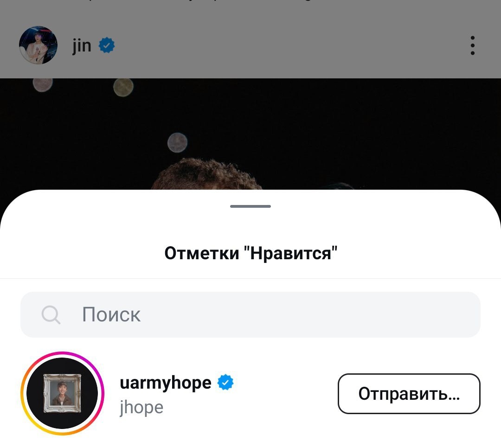Click the verified badge next to uarmyhope

(225, 382)
